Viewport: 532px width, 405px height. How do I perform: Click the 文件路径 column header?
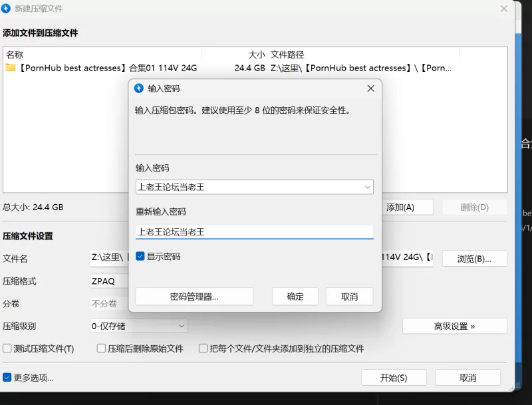pos(363,55)
